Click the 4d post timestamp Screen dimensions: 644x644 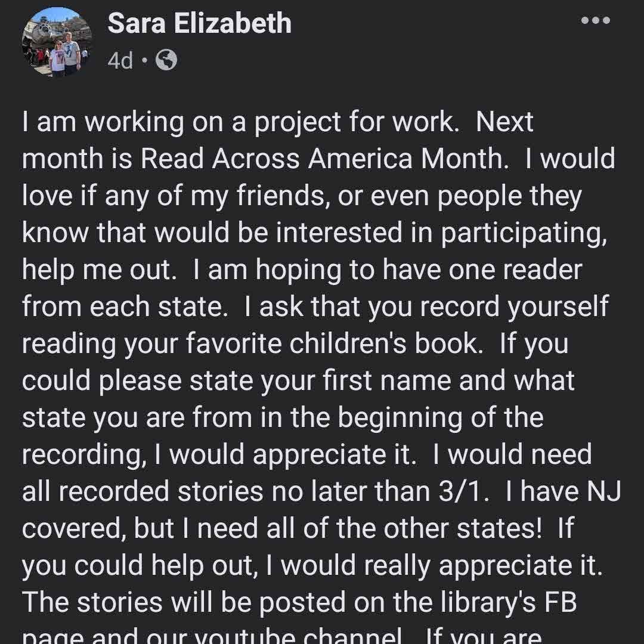pos(120,60)
